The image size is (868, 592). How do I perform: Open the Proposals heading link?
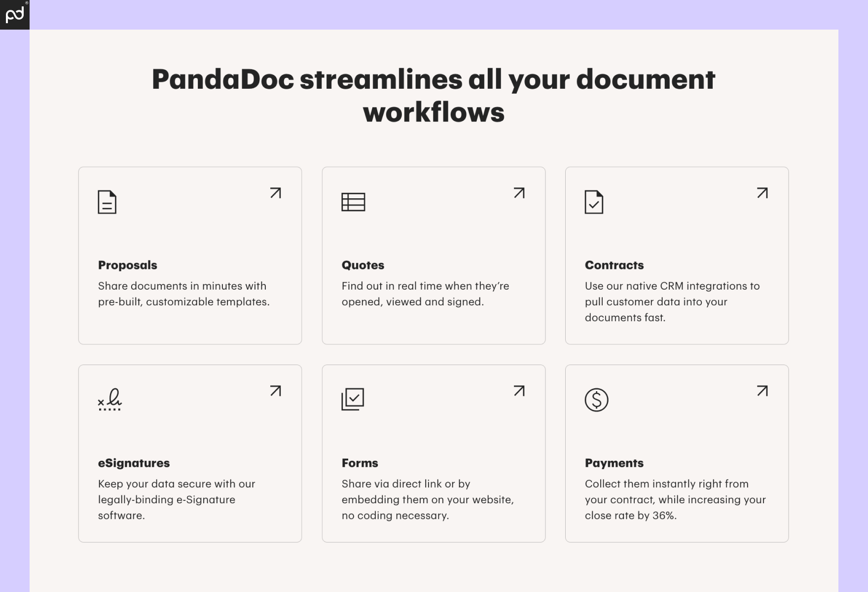128,265
